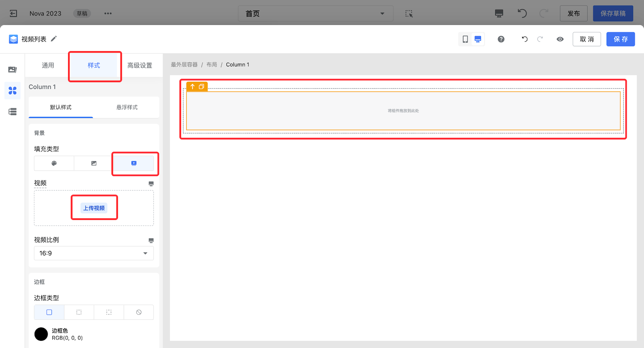Open the 首页 page selector dropdown
This screenshot has width=644, height=348.
tap(315, 14)
